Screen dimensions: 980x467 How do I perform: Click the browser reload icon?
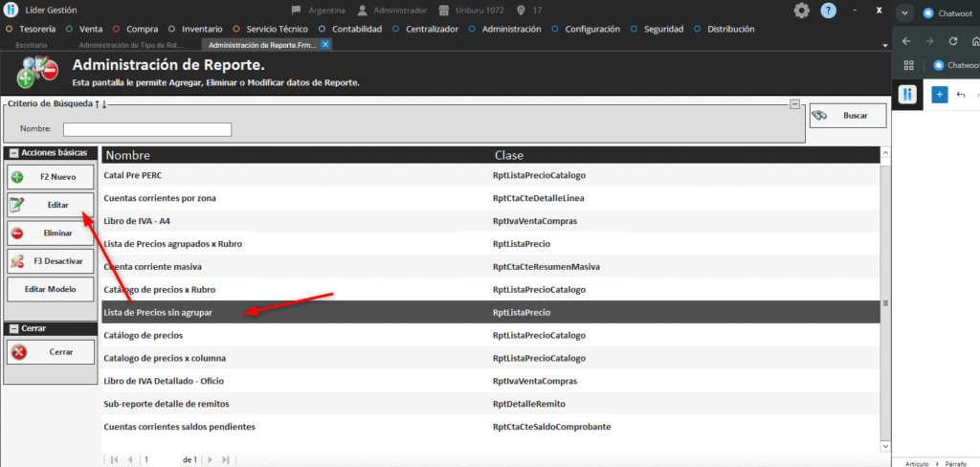(x=953, y=41)
